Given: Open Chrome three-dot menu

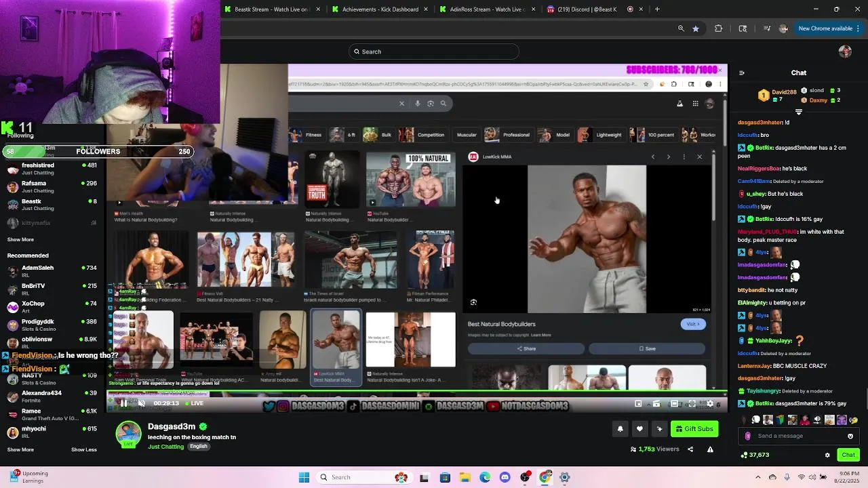Looking at the screenshot, I should [x=858, y=28].
